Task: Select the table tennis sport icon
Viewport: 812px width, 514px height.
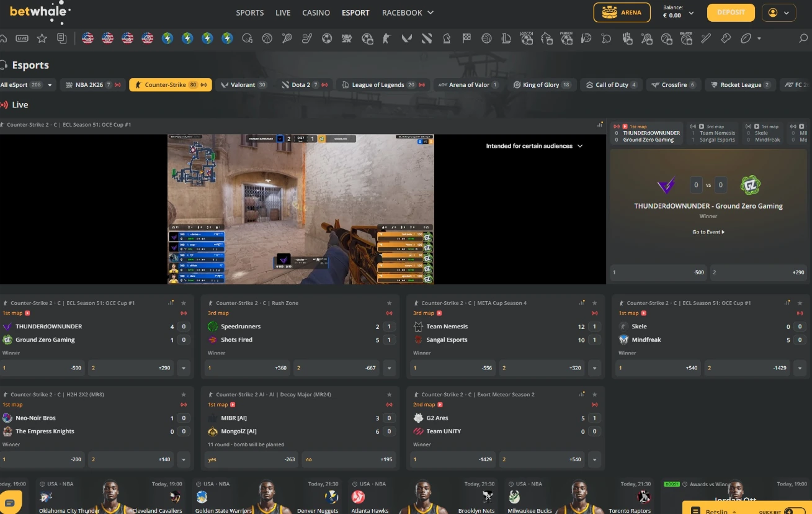Action: (x=605, y=38)
